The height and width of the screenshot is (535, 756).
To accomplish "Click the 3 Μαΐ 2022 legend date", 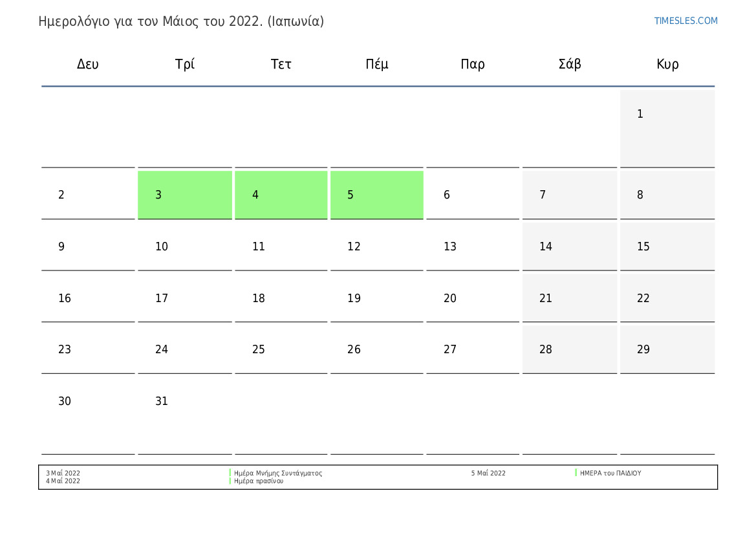I will [x=63, y=473].
